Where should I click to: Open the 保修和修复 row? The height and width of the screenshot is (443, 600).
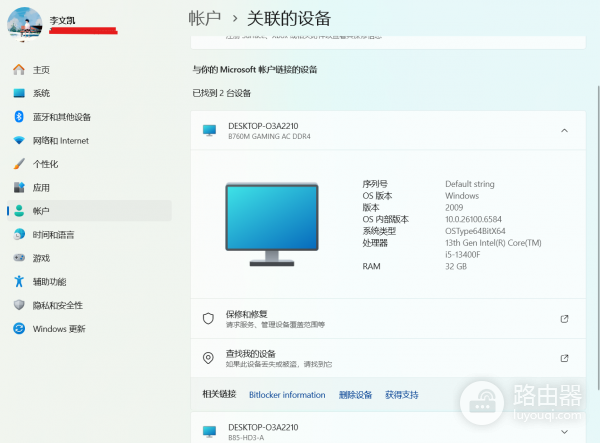(x=388, y=319)
